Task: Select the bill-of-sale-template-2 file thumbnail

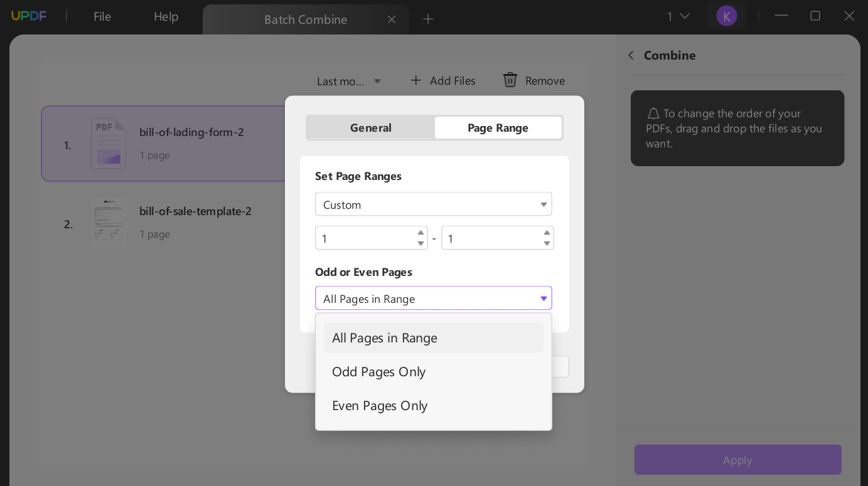Action: (109, 221)
